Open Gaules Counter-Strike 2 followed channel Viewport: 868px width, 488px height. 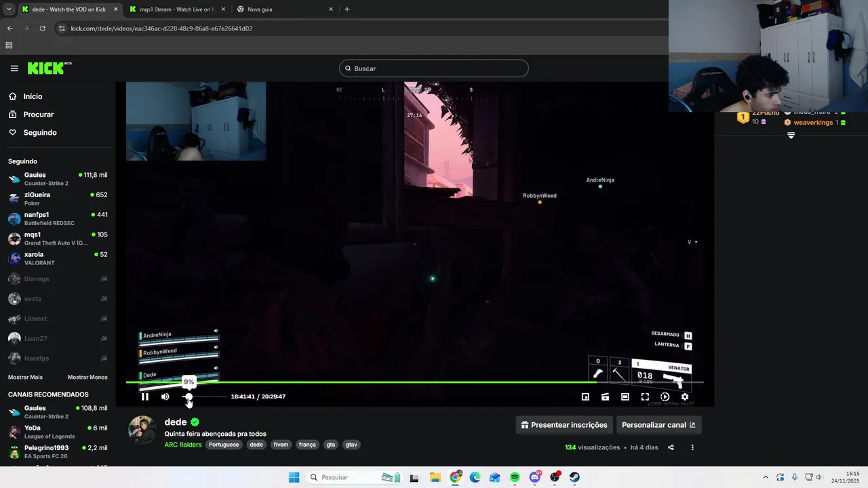(x=58, y=179)
